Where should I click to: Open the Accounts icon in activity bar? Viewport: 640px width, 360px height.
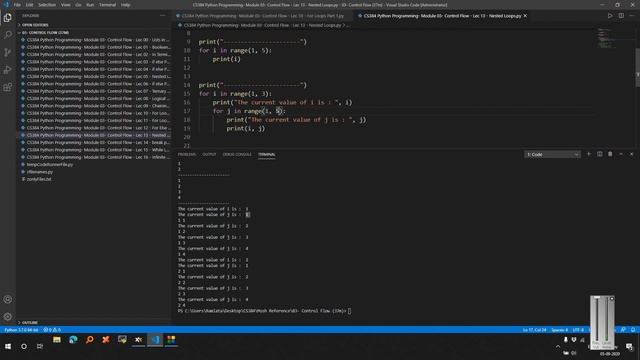point(7,299)
